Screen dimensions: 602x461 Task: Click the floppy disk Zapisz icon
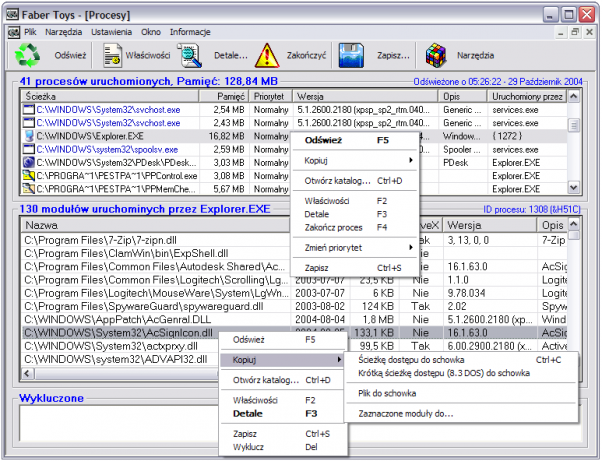point(351,56)
